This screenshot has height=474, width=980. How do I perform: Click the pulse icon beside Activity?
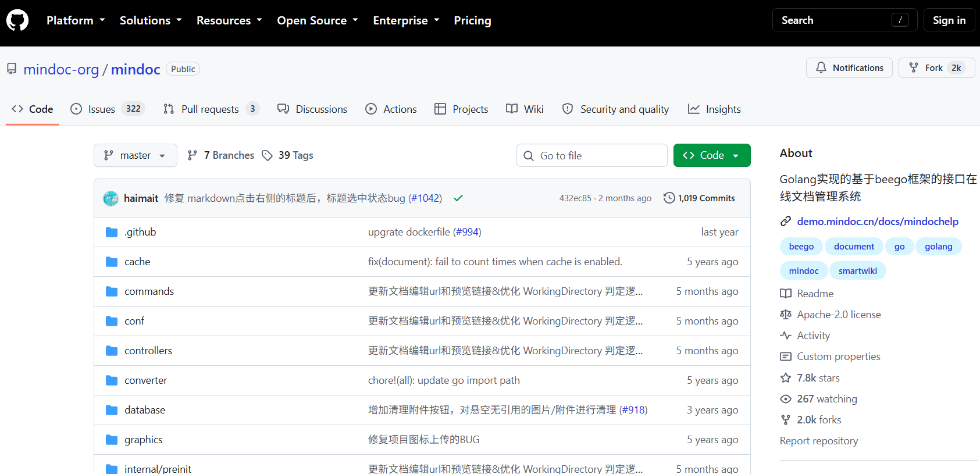point(786,336)
